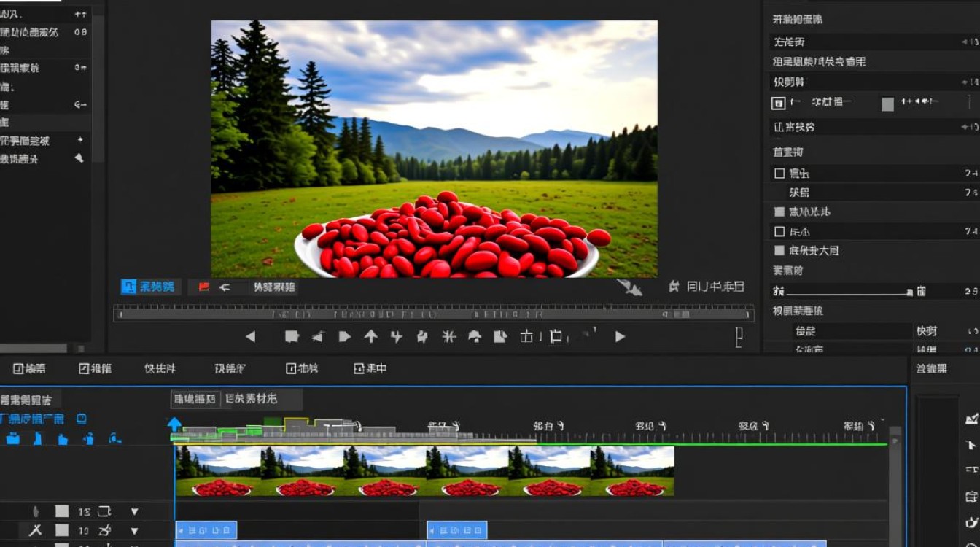Screen dimensions: 980x547
Task: Expand the second track's dropdown triangle
Action: (x=134, y=530)
